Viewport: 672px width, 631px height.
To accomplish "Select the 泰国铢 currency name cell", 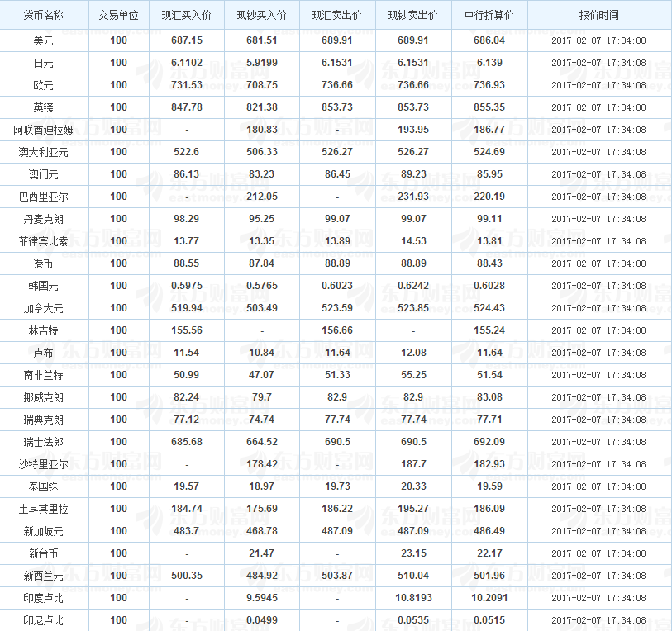I will 44,486.
